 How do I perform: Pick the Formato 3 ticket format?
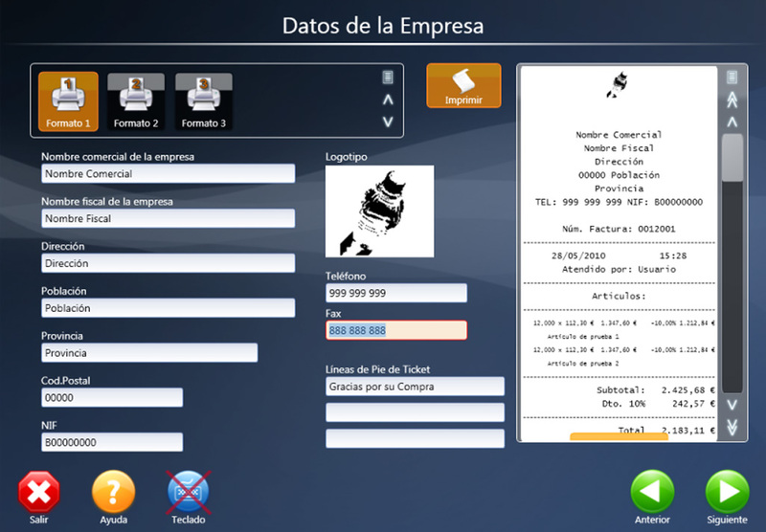point(203,100)
